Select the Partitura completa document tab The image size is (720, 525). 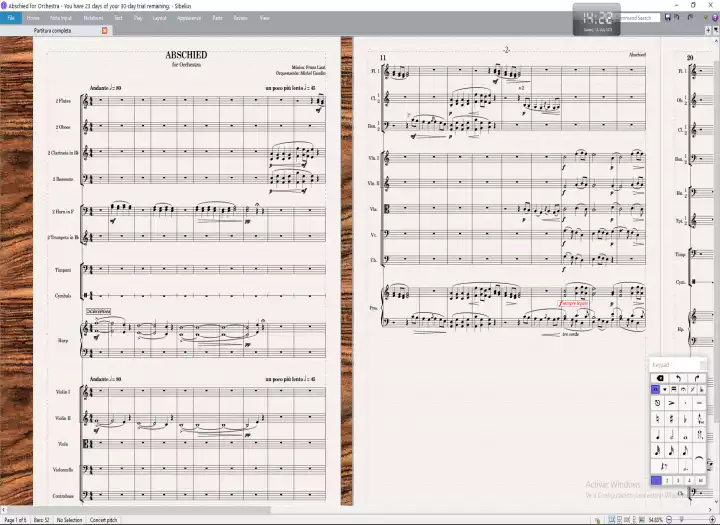click(53, 31)
